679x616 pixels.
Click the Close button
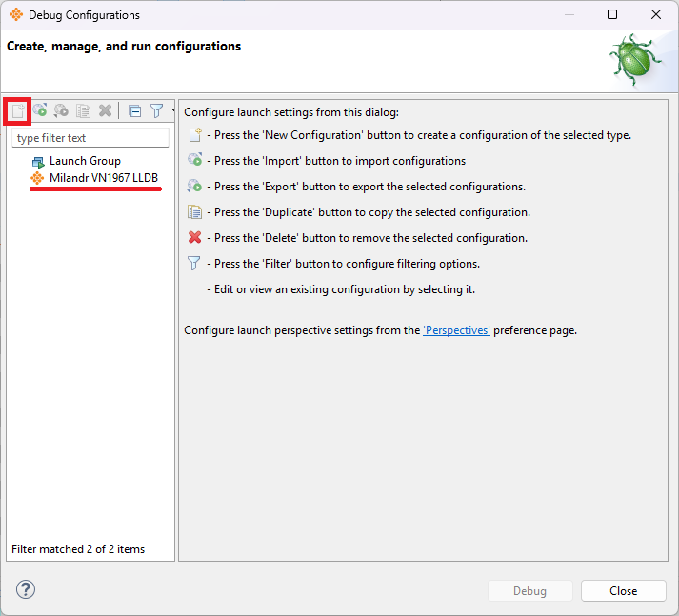pyautogui.click(x=623, y=591)
